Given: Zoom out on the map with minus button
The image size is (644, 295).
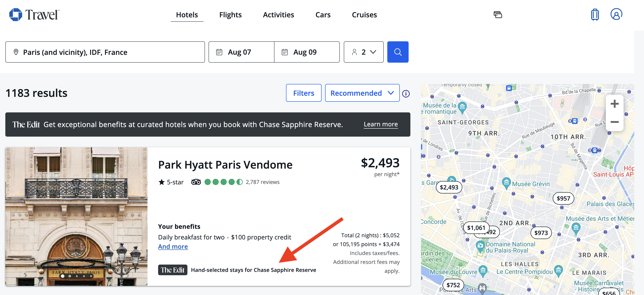Looking at the screenshot, I should tap(614, 122).
